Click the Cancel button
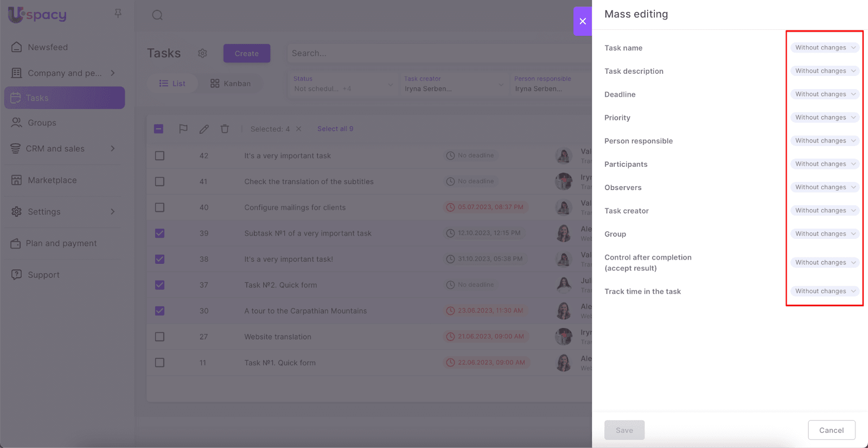 pos(831,430)
